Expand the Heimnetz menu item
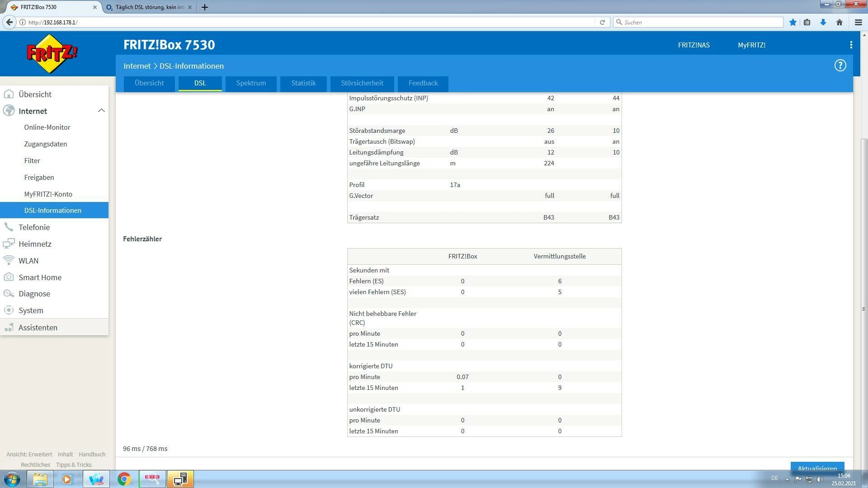This screenshot has height=488, width=868. (x=35, y=244)
